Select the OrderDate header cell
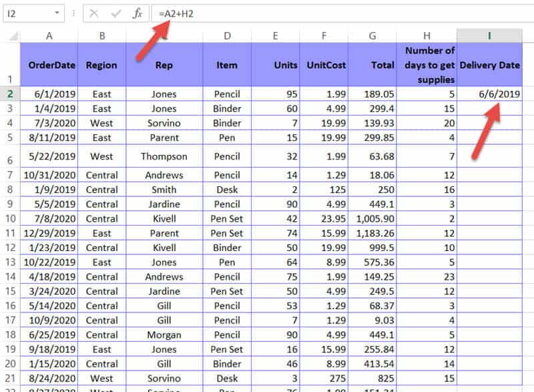Image resolution: width=534 pixels, height=392 pixels. tap(49, 65)
